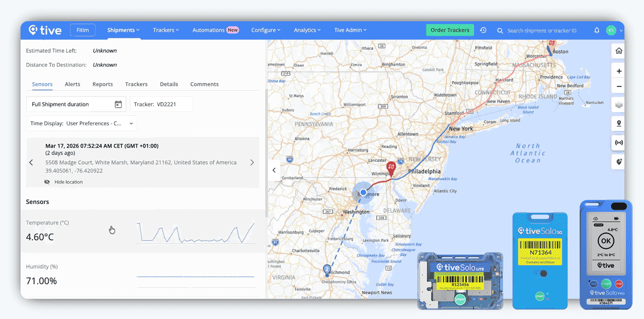Viewport: 644px width, 319px height.
Task: Open the history clock icon
Action: click(x=483, y=30)
